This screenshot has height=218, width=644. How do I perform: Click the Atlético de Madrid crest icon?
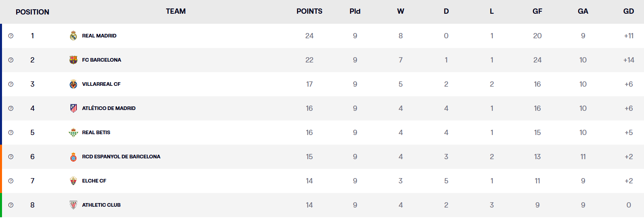click(73, 108)
